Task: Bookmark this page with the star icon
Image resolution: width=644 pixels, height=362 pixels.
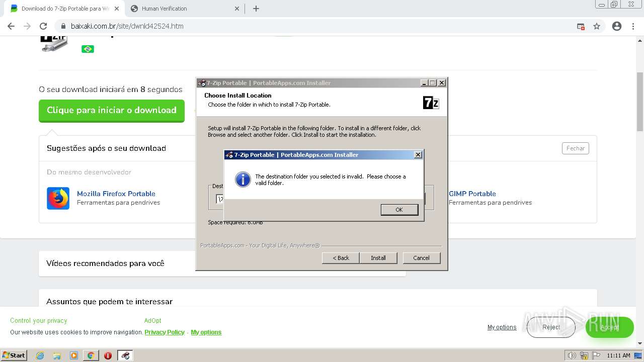Action: [597, 26]
